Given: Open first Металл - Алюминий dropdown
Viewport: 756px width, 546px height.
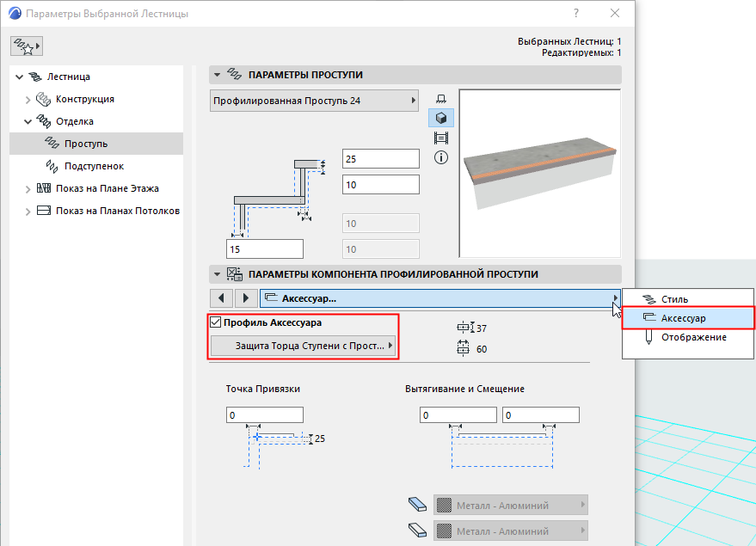Looking at the screenshot, I should coord(511,505).
